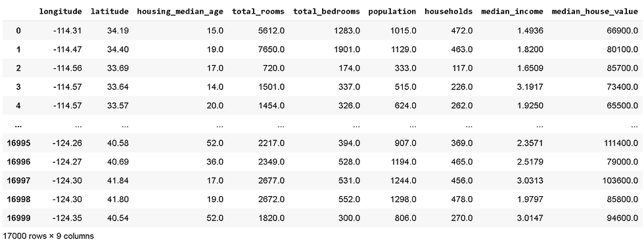Select the households column header
The image size is (644, 242).
[x=448, y=12]
